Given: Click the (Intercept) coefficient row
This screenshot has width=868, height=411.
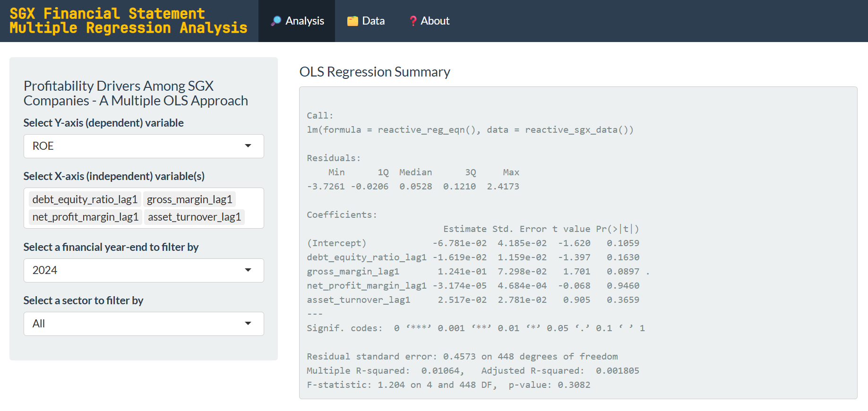Looking at the screenshot, I should click(473, 243).
